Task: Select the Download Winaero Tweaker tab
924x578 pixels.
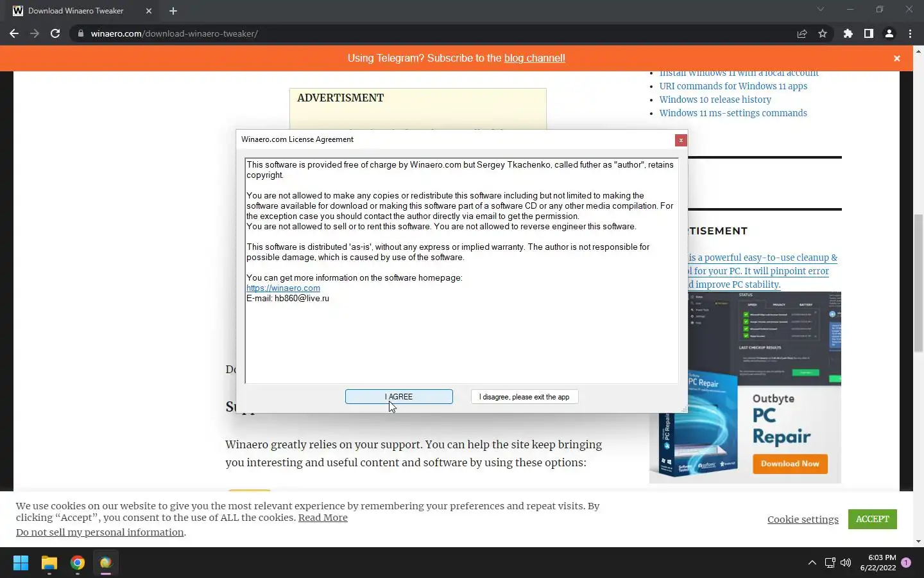Action: point(82,11)
